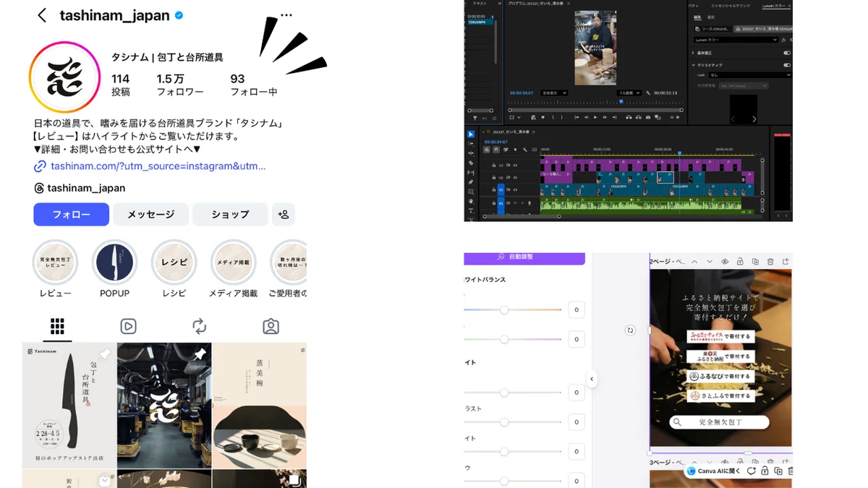This screenshot has width=868, height=488.
Task: Open the timeline wrench display settings
Action: [525, 150]
